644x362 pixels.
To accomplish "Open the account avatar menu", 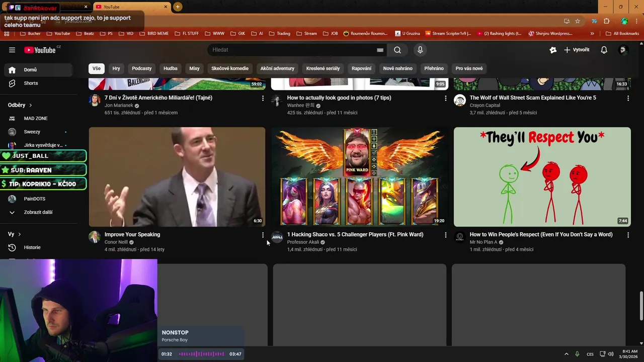I will coord(623,50).
